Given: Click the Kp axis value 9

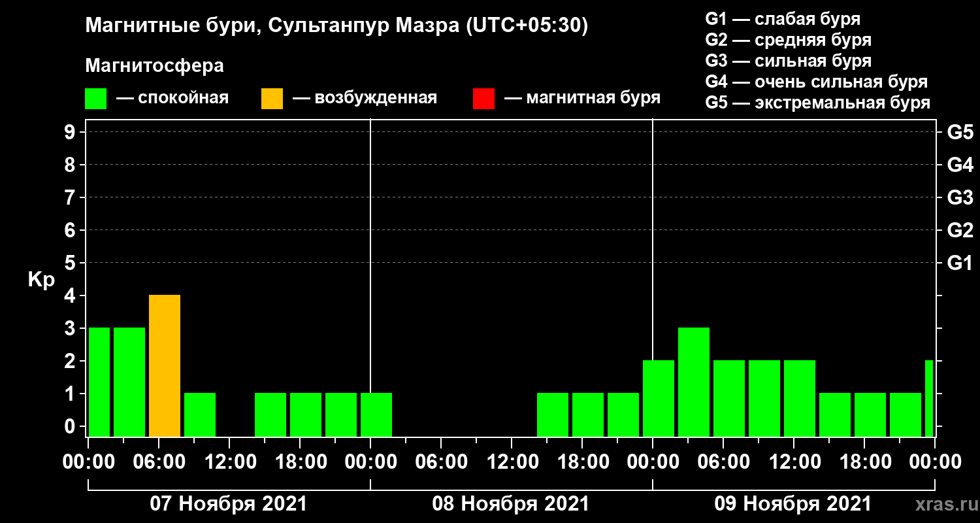Looking at the screenshot, I should (71, 133).
